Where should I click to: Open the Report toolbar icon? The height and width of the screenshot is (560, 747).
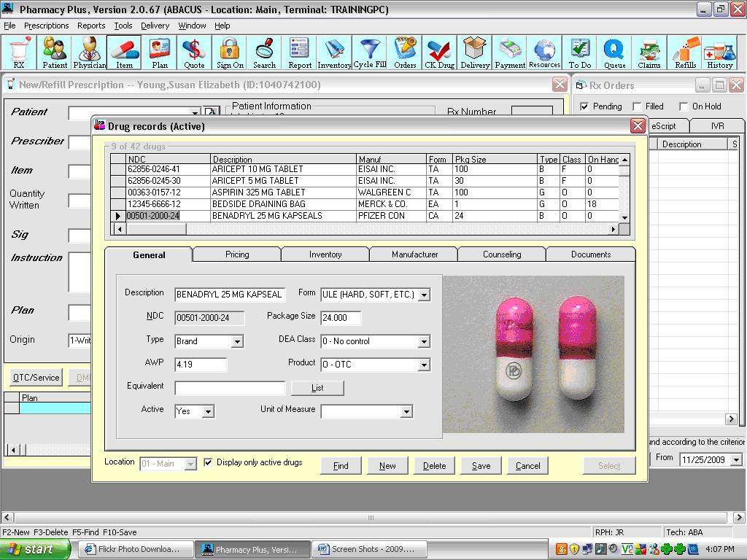[x=300, y=52]
